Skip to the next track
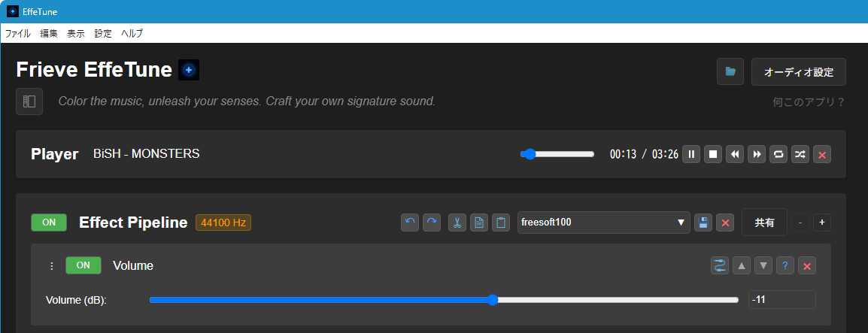This screenshot has width=868, height=333. [757, 154]
